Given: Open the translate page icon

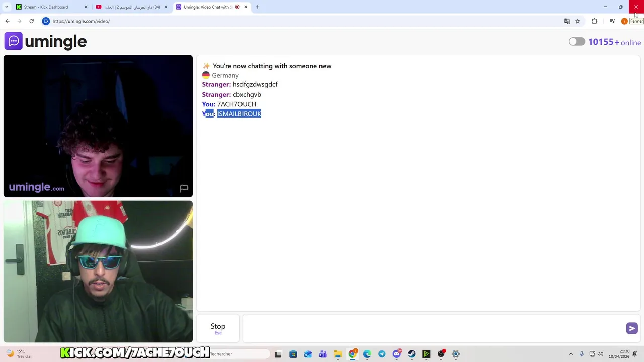Looking at the screenshot, I should (x=567, y=21).
